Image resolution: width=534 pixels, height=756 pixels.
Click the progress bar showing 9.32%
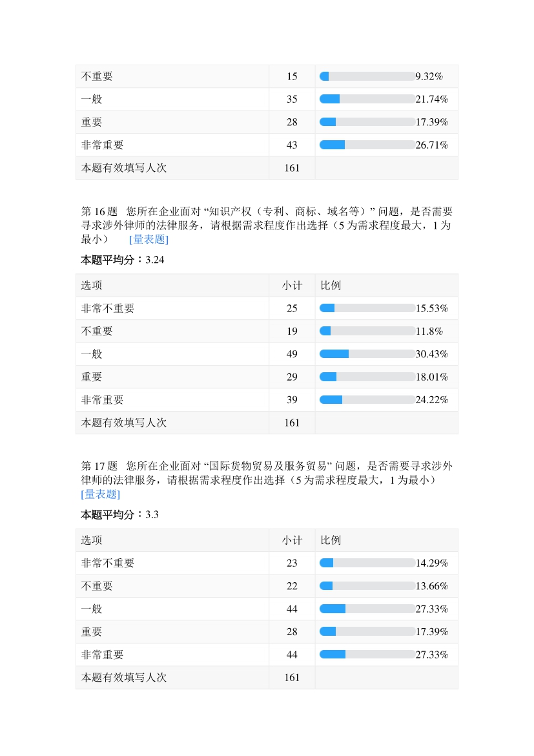[367, 76]
